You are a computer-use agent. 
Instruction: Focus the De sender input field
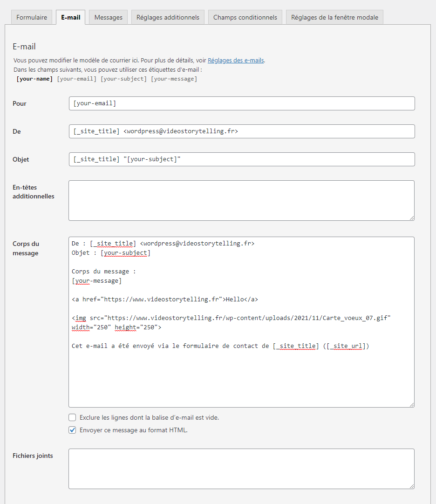[242, 131]
